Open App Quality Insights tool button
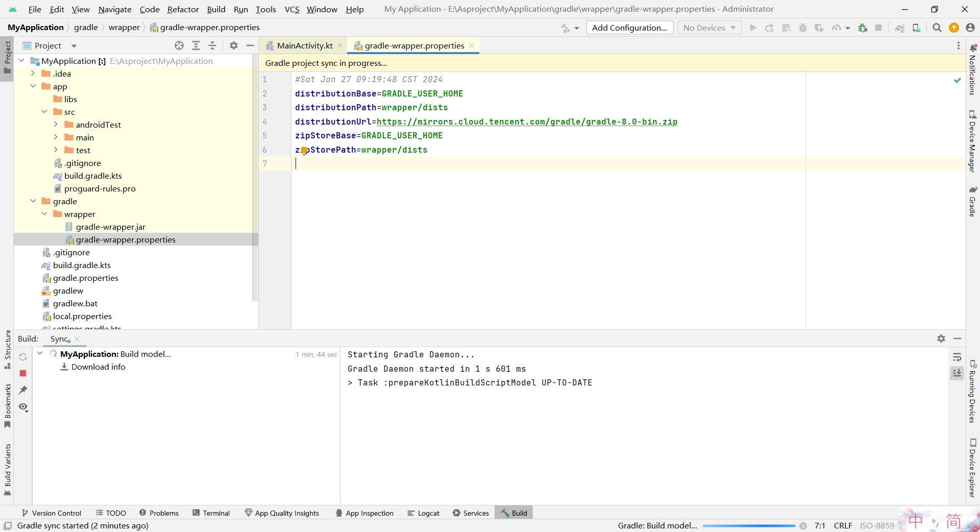Image resolution: width=980 pixels, height=532 pixels. [x=282, y=513]
